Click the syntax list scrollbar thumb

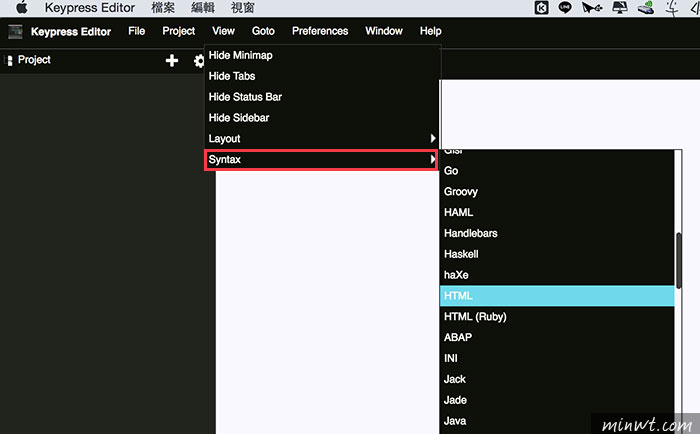(679, 261)
